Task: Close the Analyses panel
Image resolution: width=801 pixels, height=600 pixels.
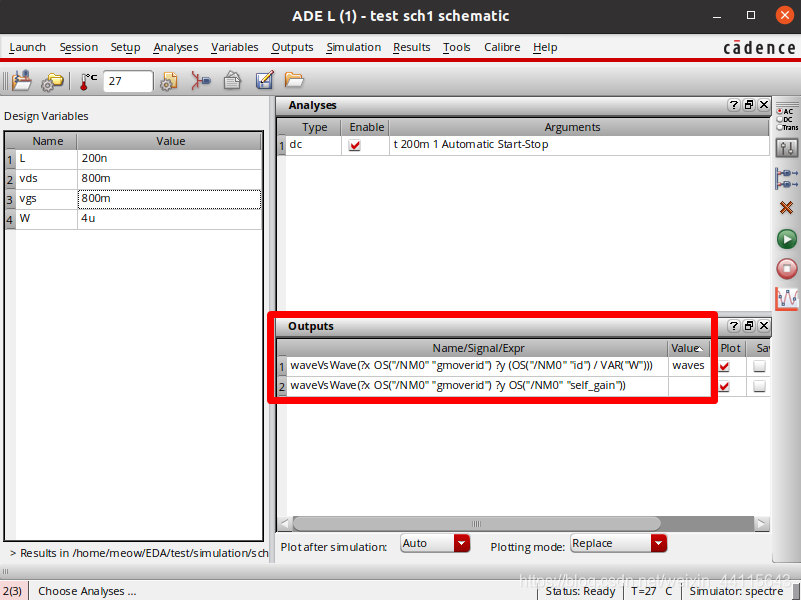Action: [x=764, y=105]
